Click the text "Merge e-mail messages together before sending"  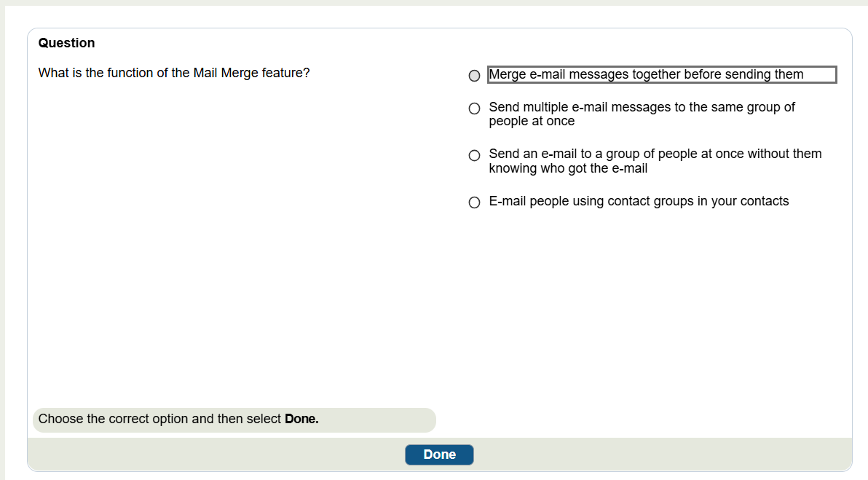point(663,74)
